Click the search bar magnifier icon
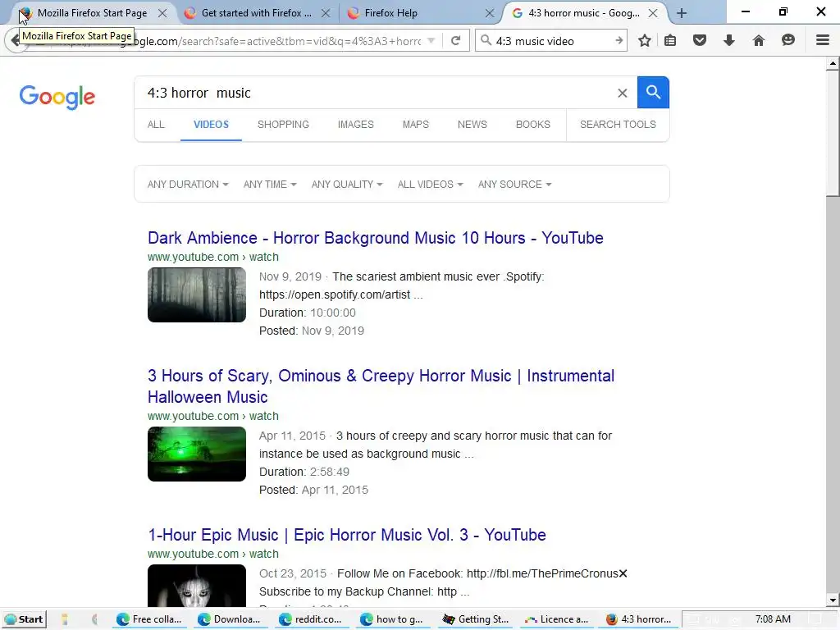 (486, 41)
